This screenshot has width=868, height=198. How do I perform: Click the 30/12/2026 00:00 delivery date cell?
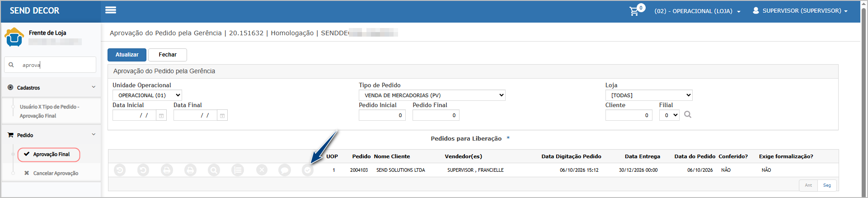click(638, 170)
